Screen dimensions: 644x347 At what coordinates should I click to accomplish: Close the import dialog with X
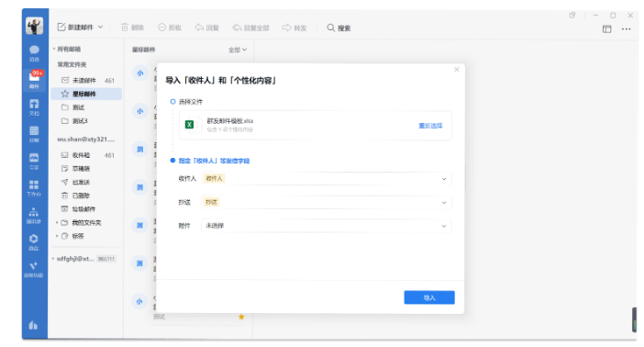(x=457, y=70)
